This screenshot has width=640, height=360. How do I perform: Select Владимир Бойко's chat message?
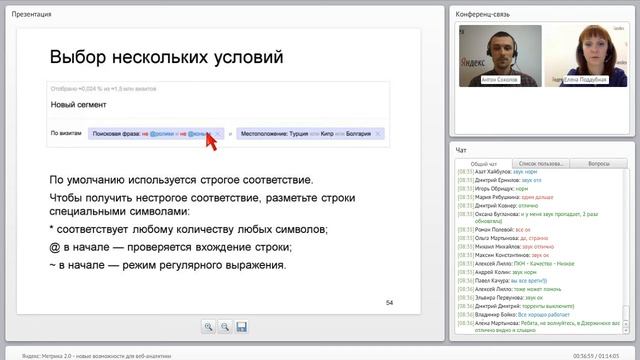point(513,315)
